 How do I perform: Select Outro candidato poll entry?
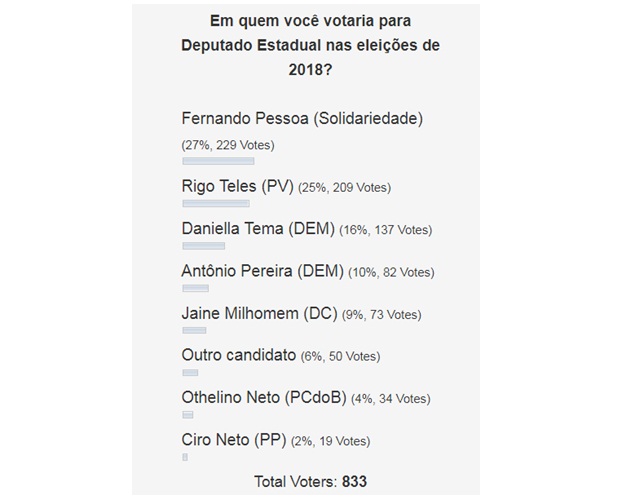point(239,355)
